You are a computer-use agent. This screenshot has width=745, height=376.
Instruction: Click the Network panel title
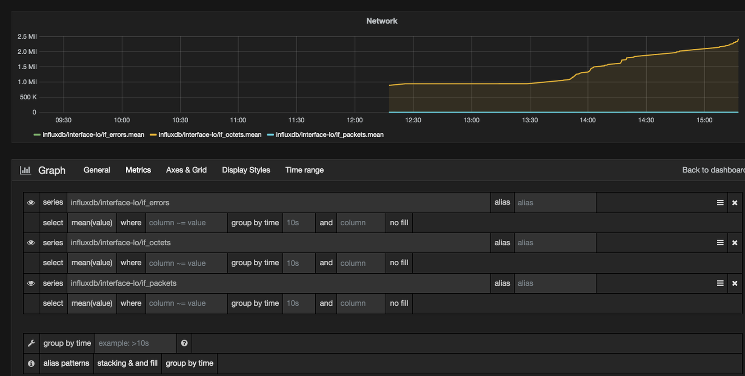pyautogui.click(x=382, y=21)
